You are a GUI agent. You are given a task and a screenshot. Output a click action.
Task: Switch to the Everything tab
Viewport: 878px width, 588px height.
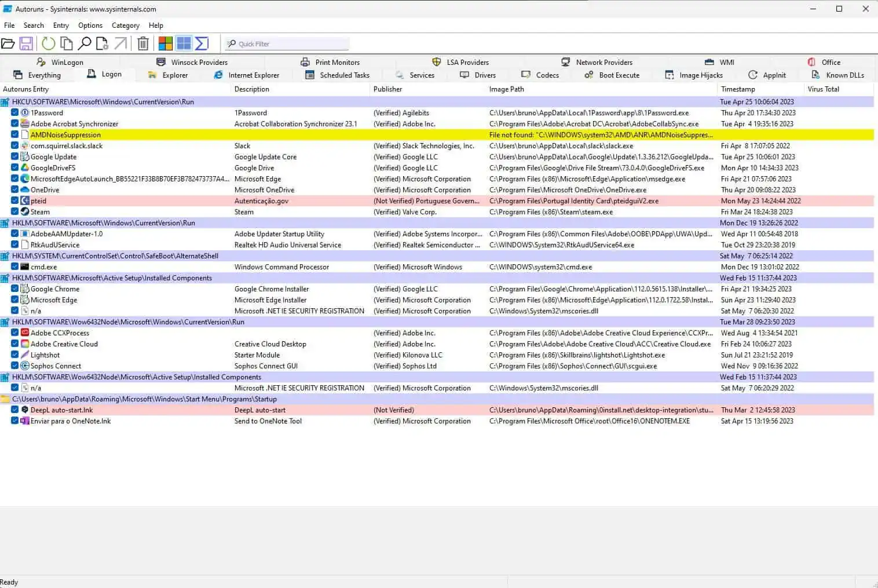tap(37, 75)
